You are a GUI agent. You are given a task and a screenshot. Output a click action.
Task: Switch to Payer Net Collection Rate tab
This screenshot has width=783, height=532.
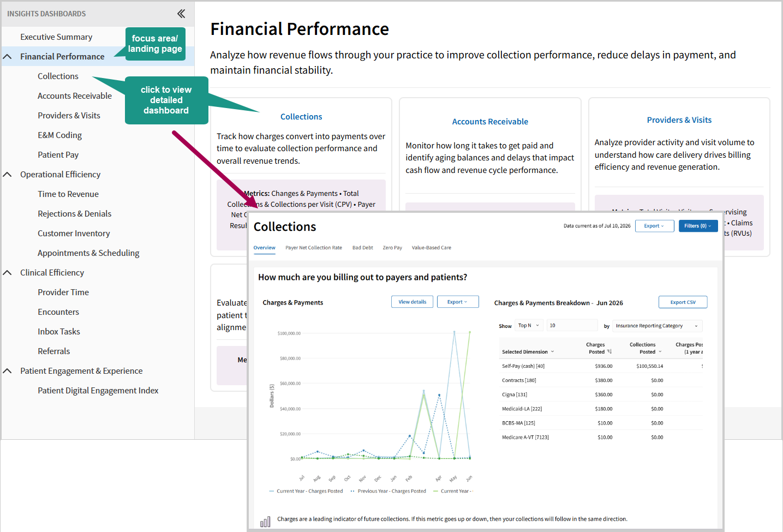pyautogui.click(x=314, y=248)
